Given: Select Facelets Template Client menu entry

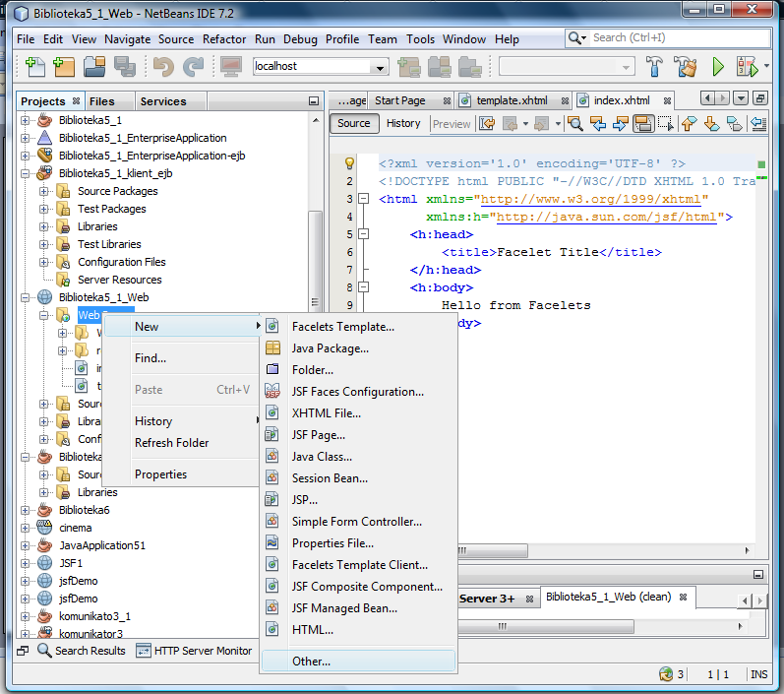Looking at the screenshot, I should [x=360, y=565].
